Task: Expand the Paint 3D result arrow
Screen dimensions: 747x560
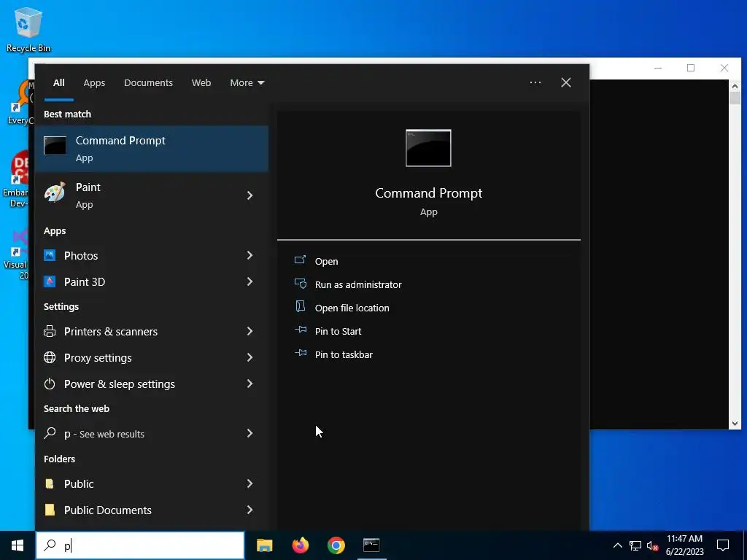Action: pos(249,281)
